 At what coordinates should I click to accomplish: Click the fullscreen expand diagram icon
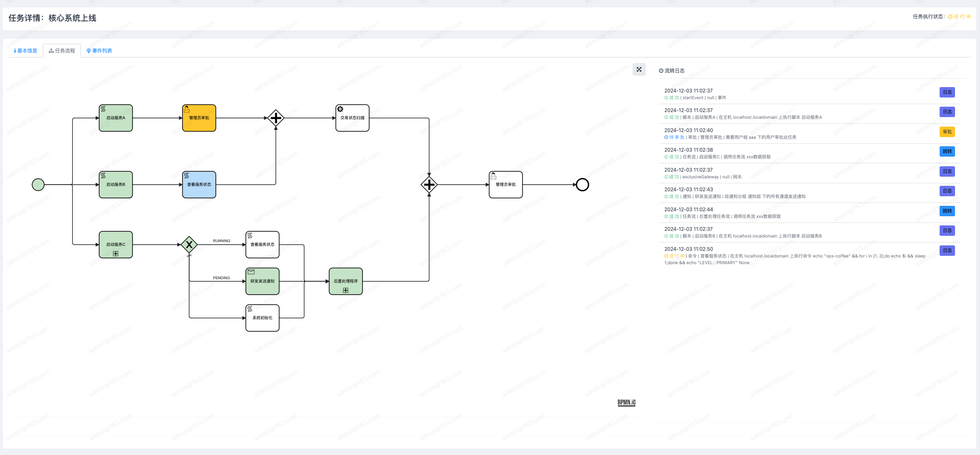(639, 69)
